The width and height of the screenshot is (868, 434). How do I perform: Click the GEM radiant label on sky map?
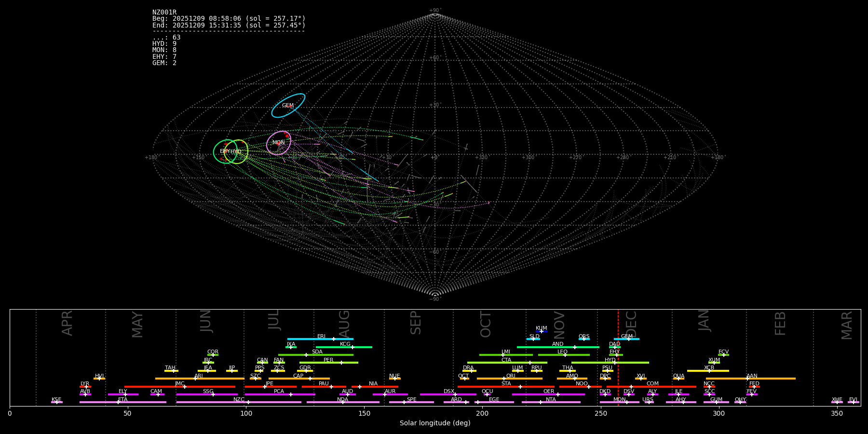(288, 106)
